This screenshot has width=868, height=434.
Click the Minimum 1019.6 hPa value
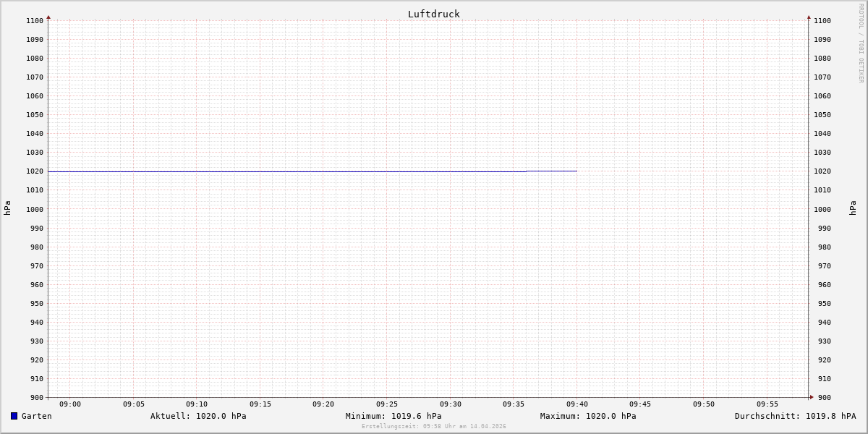point(393,416)
